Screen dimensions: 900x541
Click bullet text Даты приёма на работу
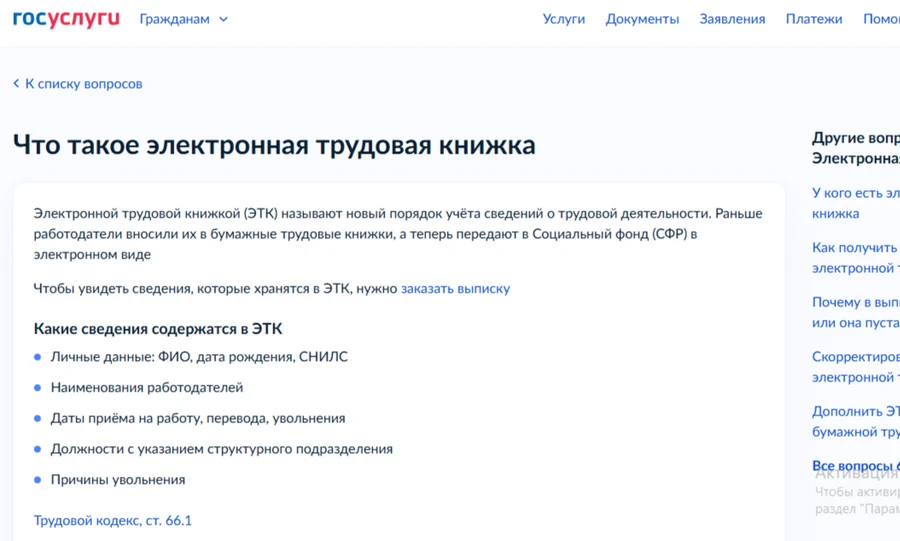pyautogui.click(x=198, y=418)
